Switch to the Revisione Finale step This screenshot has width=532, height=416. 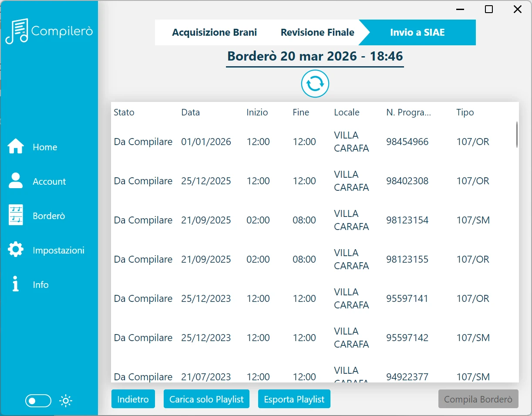pos(317,33)
